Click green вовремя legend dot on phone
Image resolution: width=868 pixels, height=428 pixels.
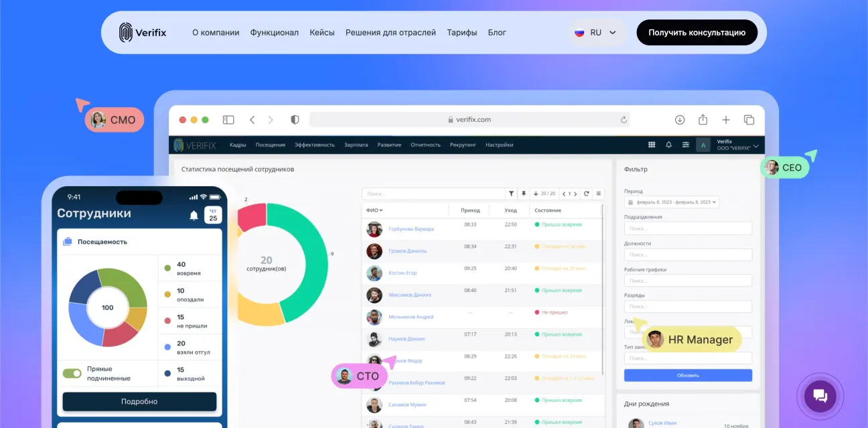click(x=167, y=269)
